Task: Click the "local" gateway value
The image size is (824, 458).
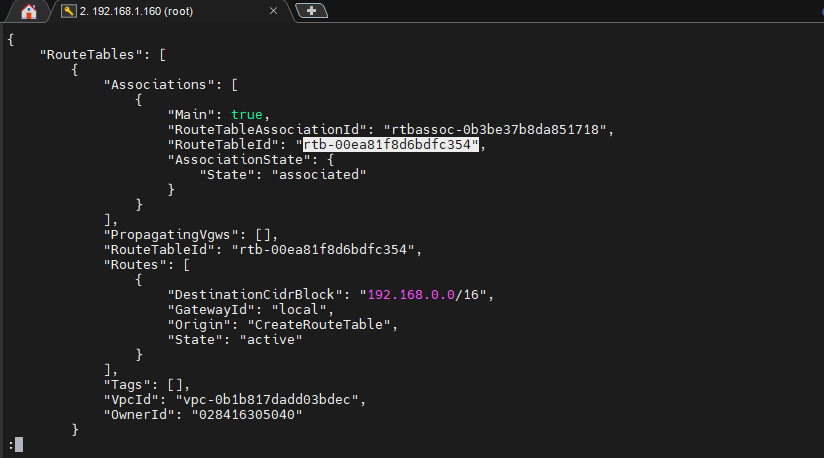Action: pyautogui.click(x=298, y=310)
